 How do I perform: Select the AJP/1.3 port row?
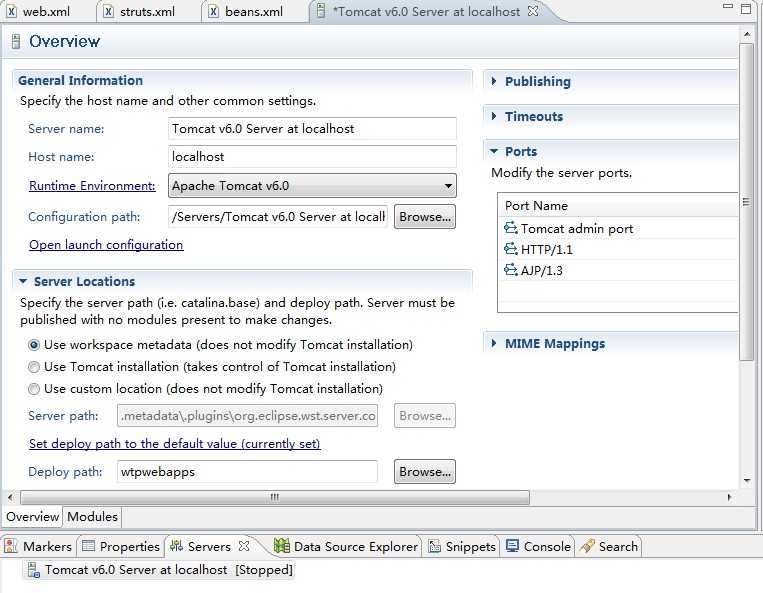[x=618, y=270]
